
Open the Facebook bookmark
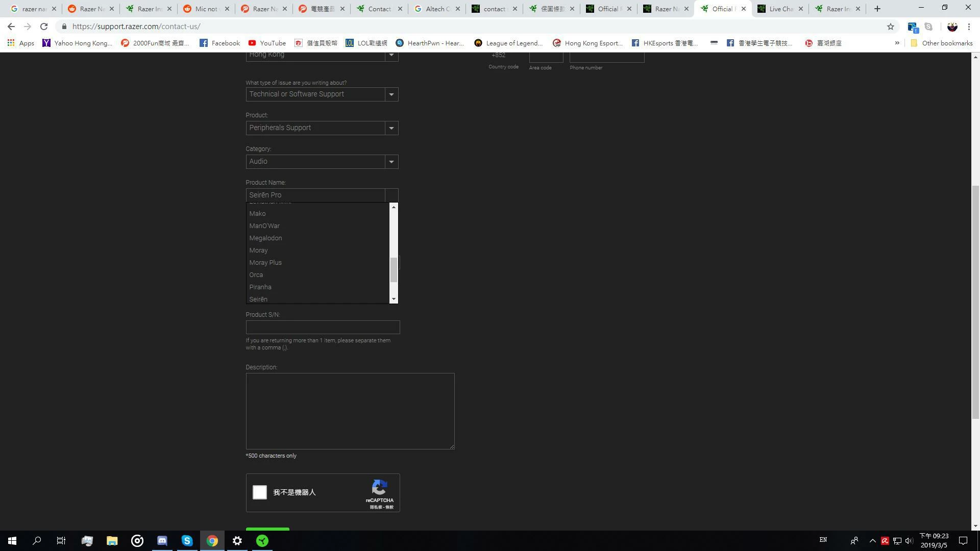(x=219, y=43)
